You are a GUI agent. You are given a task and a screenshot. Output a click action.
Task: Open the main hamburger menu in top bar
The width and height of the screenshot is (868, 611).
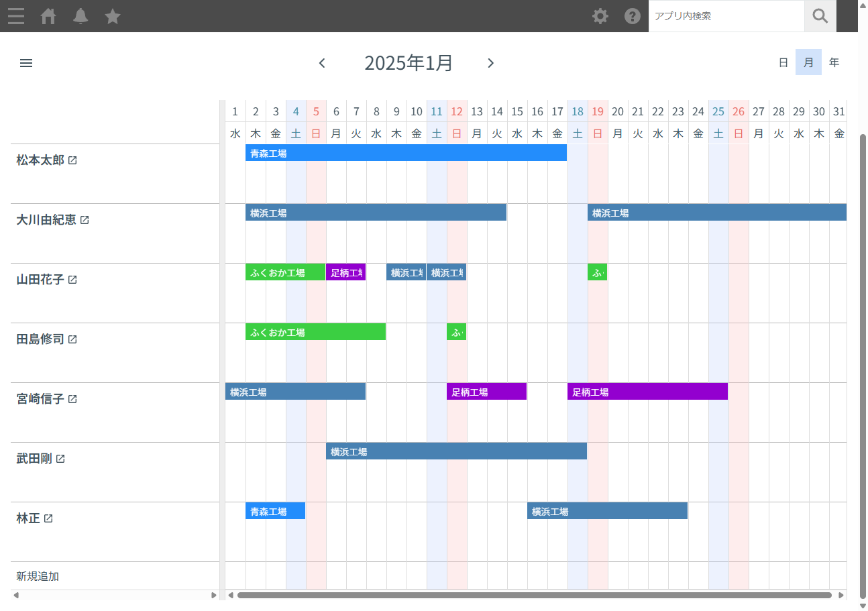point(16,16)
